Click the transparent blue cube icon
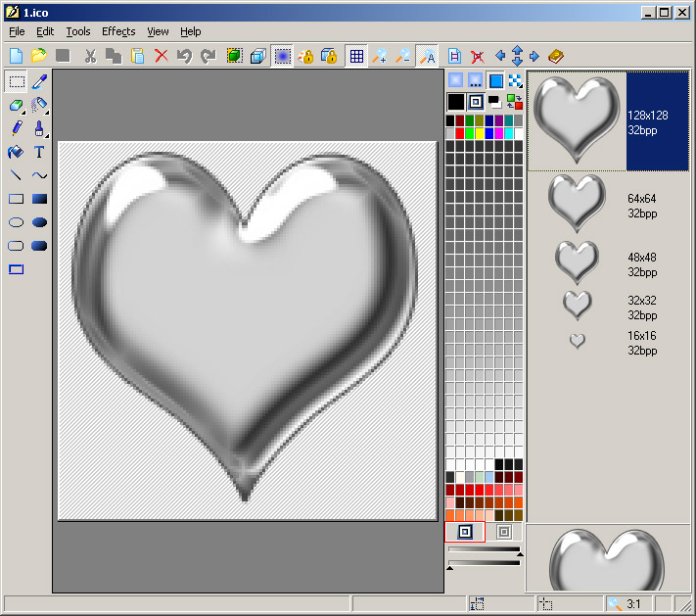This screenshot has height=616, width=696. click(257, 56)
